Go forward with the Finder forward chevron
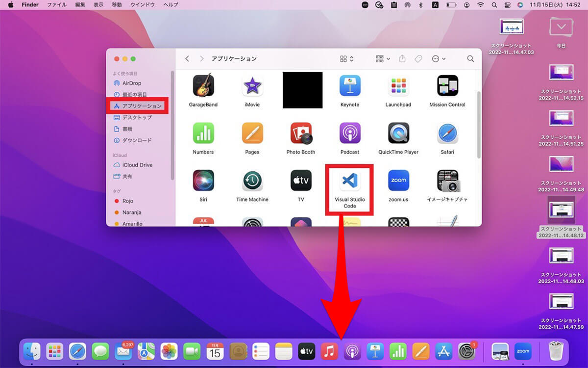Screen dimensions: 588x368 coord(201,59)
